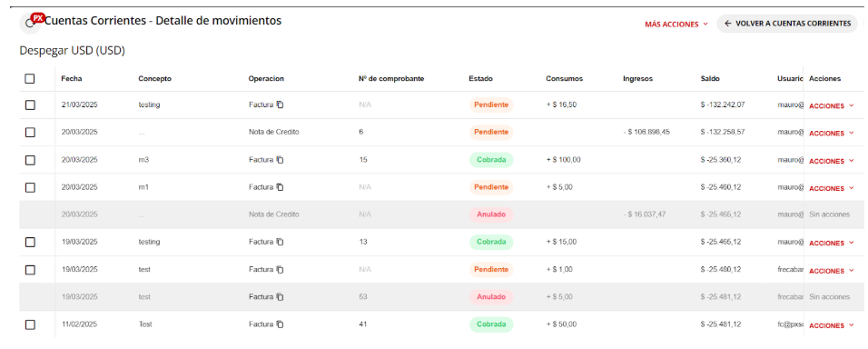Click the Fecha column header
868x349 pixels.
tap(72, 79)
